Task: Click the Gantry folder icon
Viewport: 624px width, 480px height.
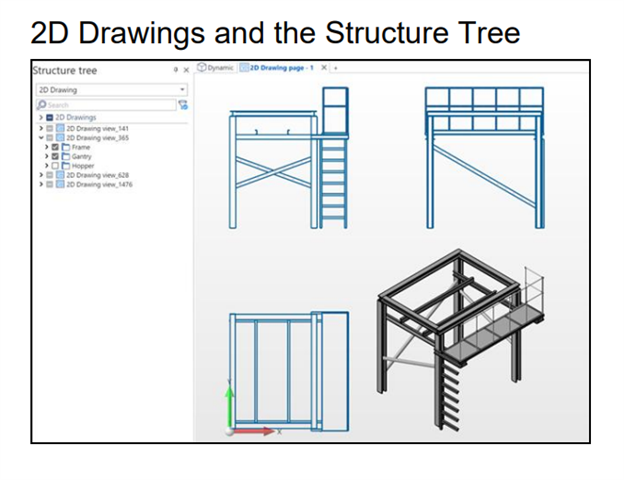Action: click(65, 157)
